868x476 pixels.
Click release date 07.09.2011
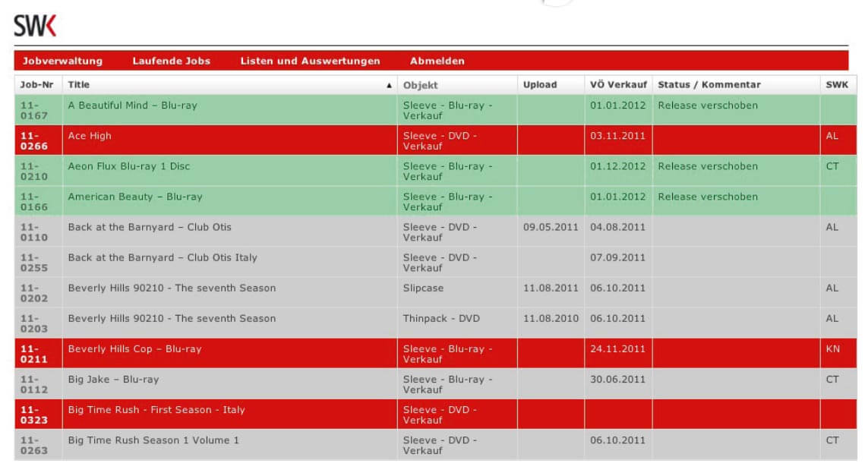tap(618, 257)
